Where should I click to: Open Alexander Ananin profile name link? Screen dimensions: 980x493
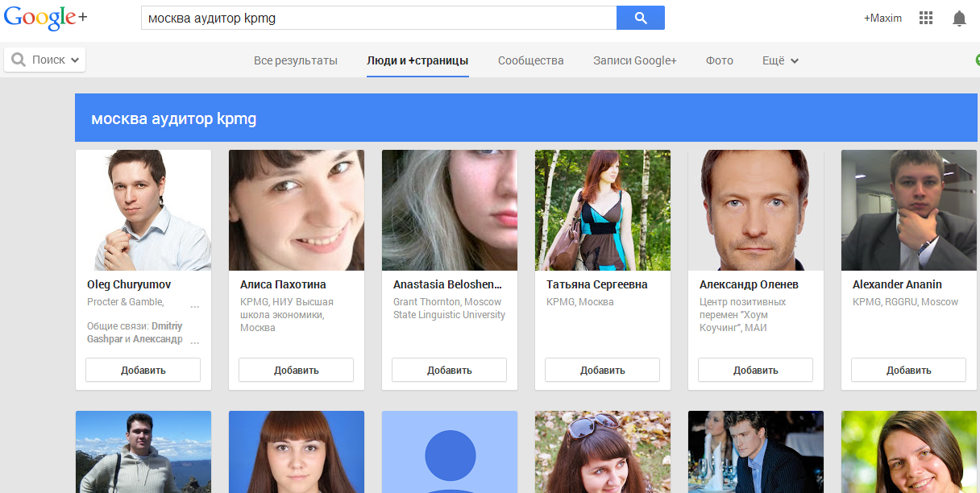point(897,284)
